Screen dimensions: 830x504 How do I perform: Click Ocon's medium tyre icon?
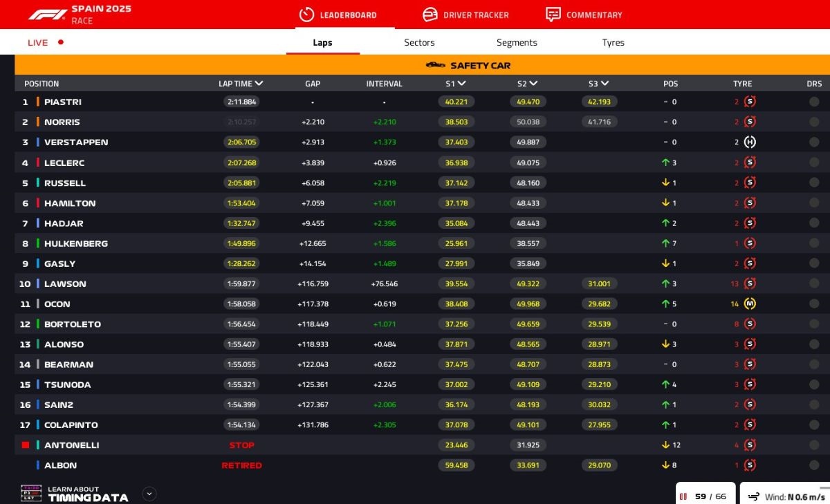coord(750,304)
